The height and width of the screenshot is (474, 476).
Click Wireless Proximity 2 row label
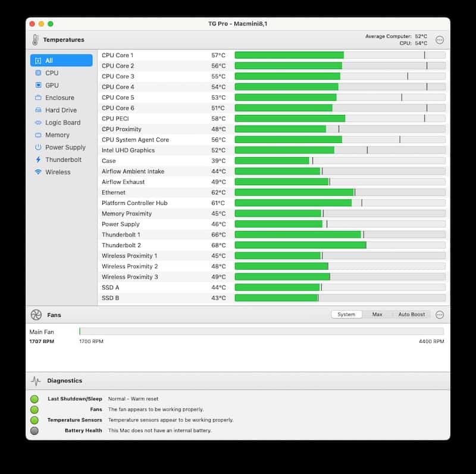[x=130, y=266]
